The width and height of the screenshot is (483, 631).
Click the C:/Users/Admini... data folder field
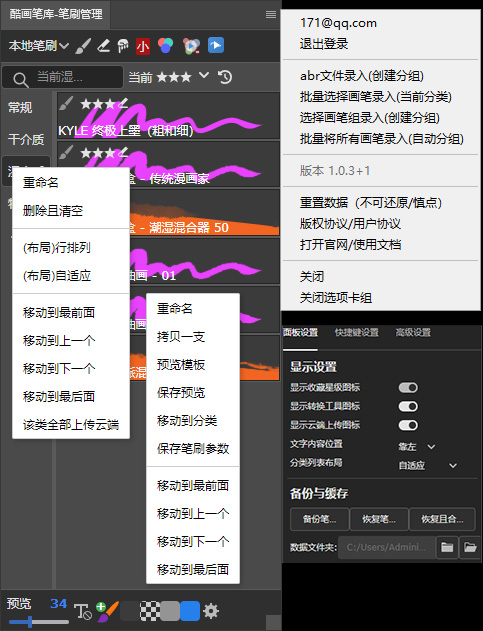point(387,547)
